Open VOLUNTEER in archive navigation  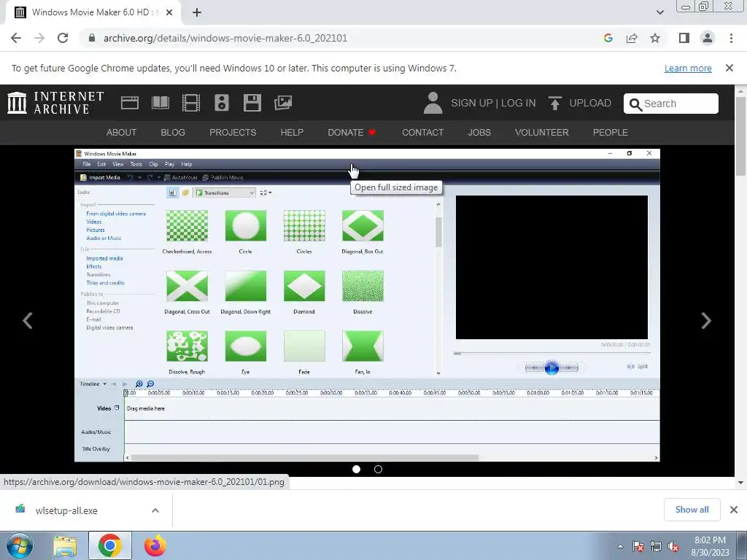pyautogui.click(x=542, y=133)
